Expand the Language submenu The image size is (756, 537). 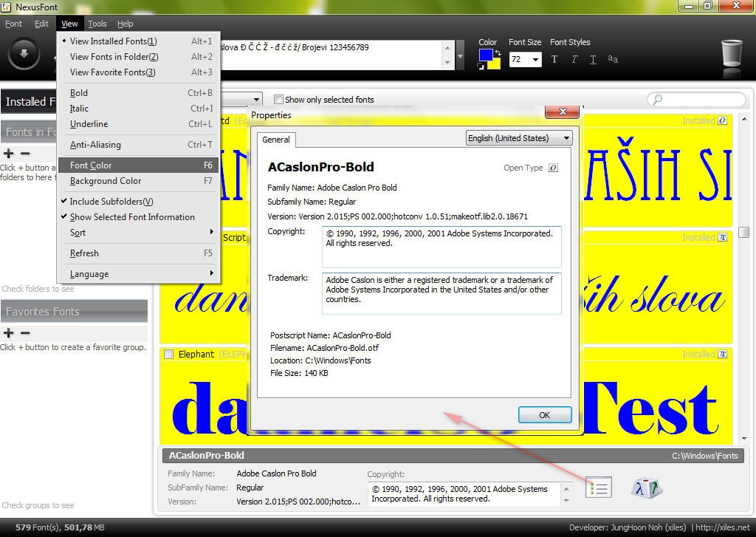point(138,274)
